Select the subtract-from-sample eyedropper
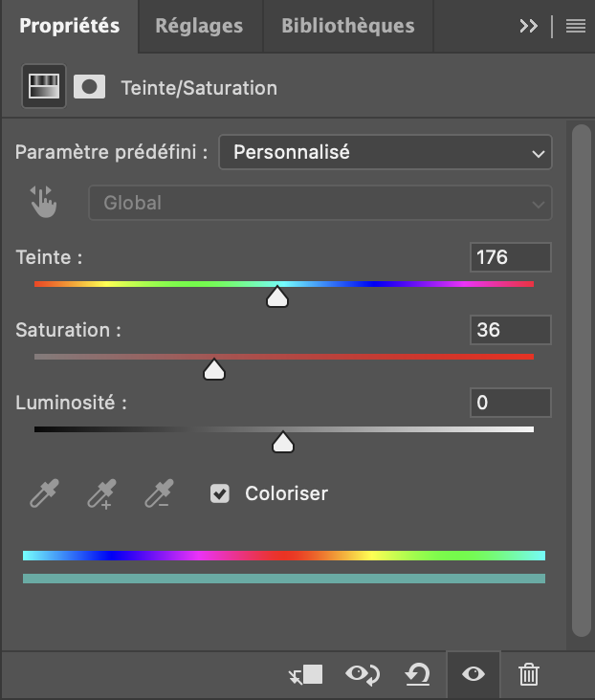Image resolution: width=595 pixels, height=700 pixels. (158, 493)
